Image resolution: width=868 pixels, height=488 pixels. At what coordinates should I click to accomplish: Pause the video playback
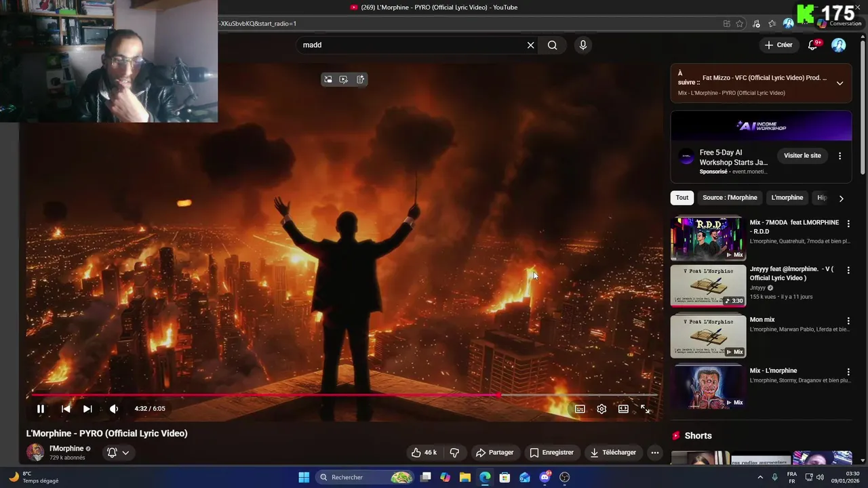[41, 409]
